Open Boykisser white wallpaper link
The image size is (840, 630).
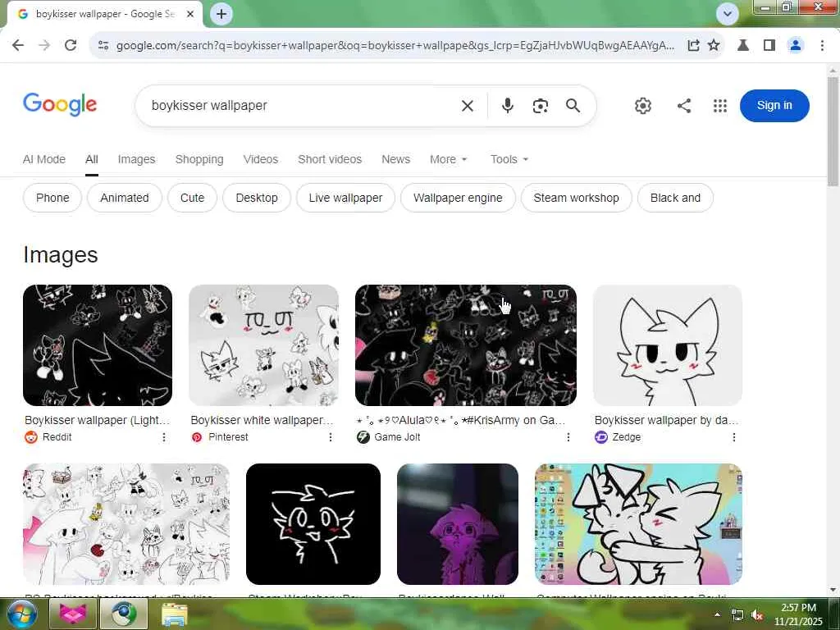pyautogui.click(x=262, y=420)
